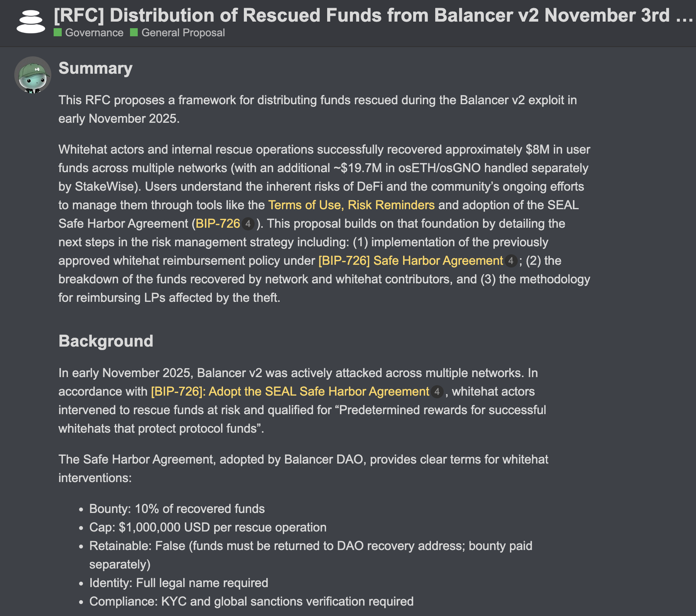
Task: Click the Cap $1,000,000 USD bullet item
Action: click(208, 527)
